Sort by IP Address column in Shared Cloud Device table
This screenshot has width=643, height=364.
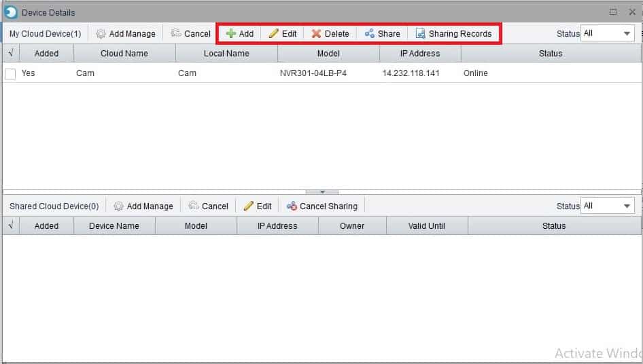[x=277, y=226]
